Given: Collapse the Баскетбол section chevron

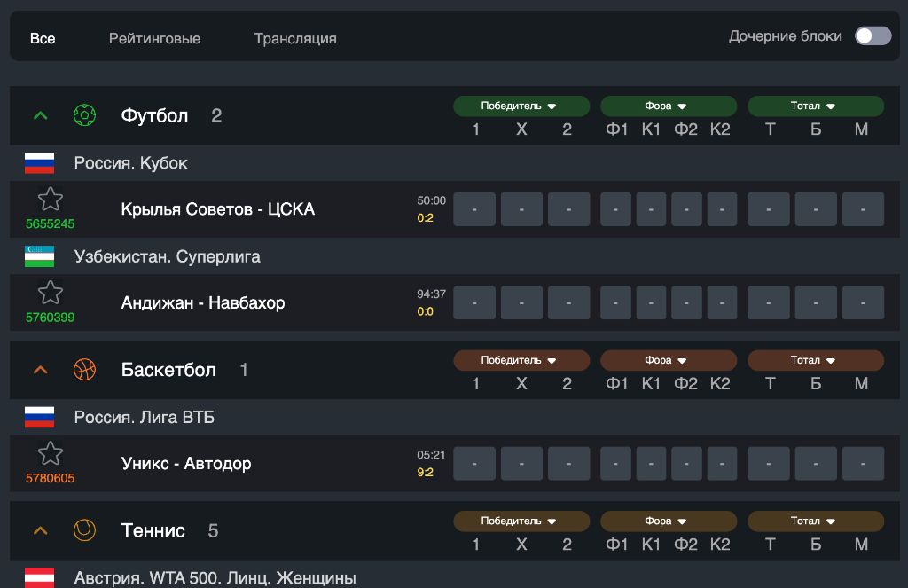Looking at the screenshot, I should click(x=40, y=370).
